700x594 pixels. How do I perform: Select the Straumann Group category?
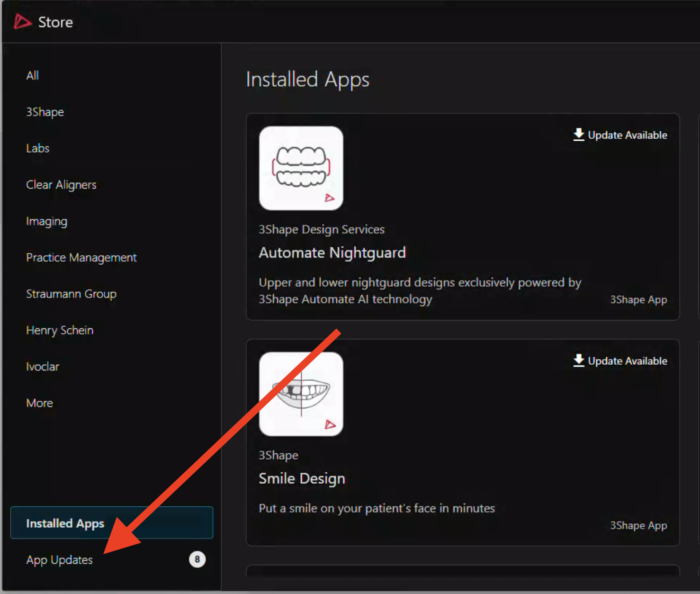(x=71, y=294)
